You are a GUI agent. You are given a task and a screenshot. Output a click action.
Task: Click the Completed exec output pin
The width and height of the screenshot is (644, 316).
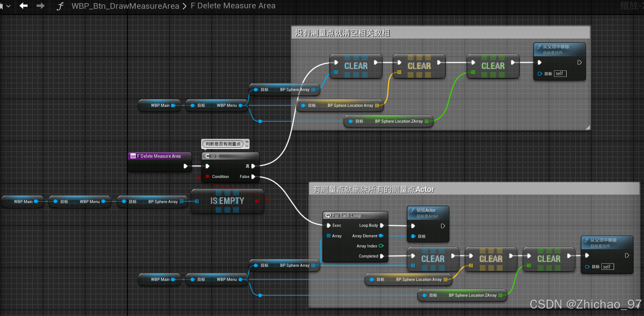pos(382,256)
